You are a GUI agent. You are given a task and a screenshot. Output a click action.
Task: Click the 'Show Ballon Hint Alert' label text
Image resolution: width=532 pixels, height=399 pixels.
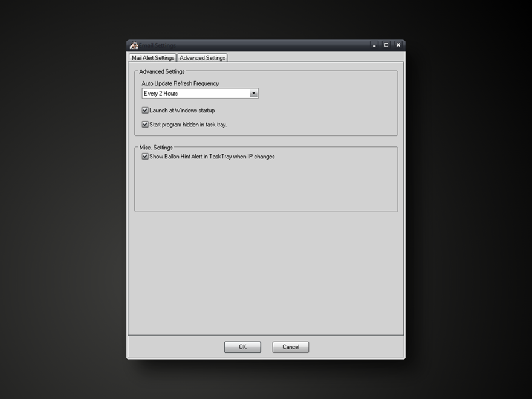pyautogui.click(x=212, y=157)
